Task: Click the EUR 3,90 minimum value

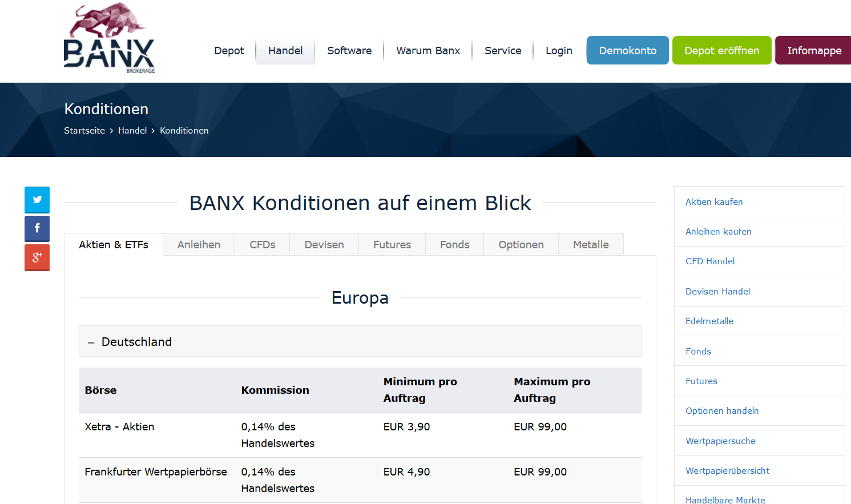Action: pyautogui.click(x=406, y=427)
